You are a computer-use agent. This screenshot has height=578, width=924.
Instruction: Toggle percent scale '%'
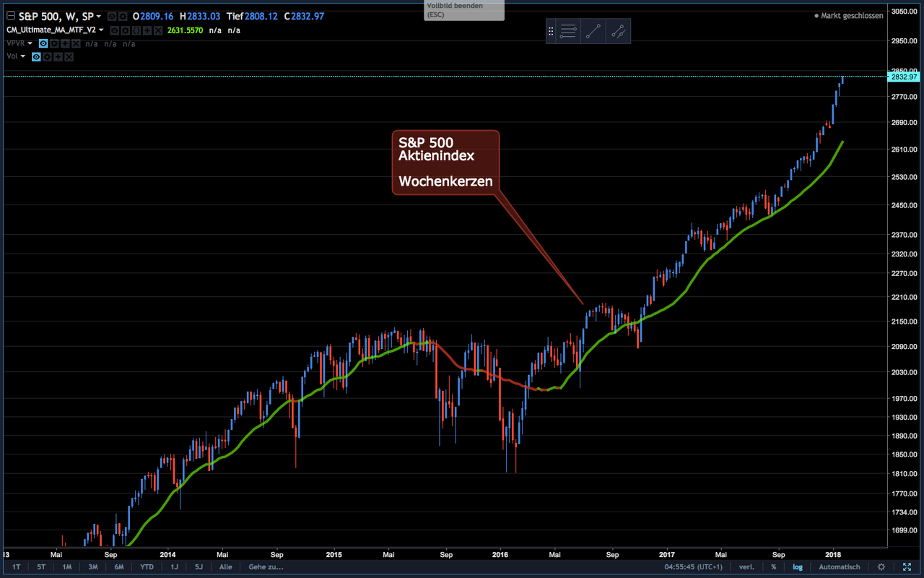point(773,567)
